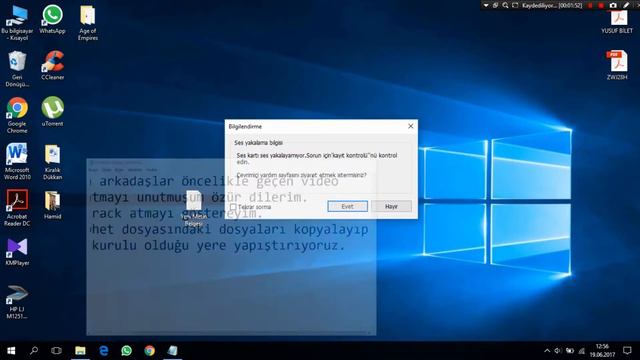Select the Kiralık Dükkan file icon

52,162
